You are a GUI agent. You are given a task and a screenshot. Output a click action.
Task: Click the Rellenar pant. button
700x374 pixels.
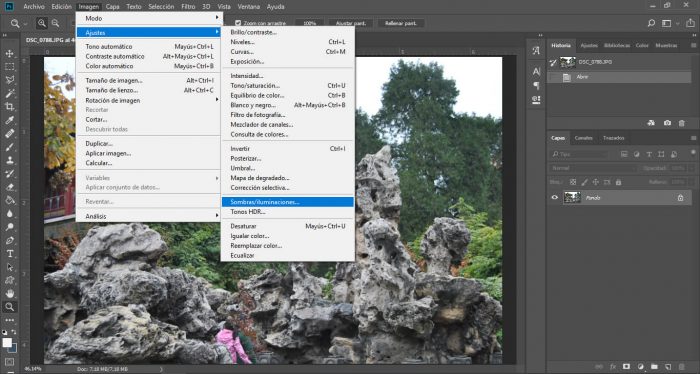[x=401, y=23]
